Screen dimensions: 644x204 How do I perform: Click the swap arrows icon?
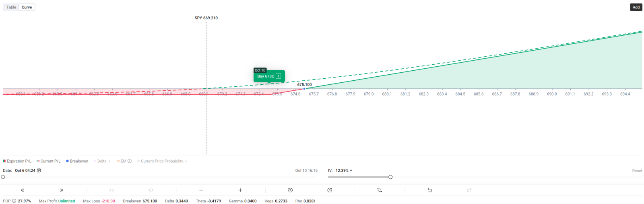coord(380,190)
